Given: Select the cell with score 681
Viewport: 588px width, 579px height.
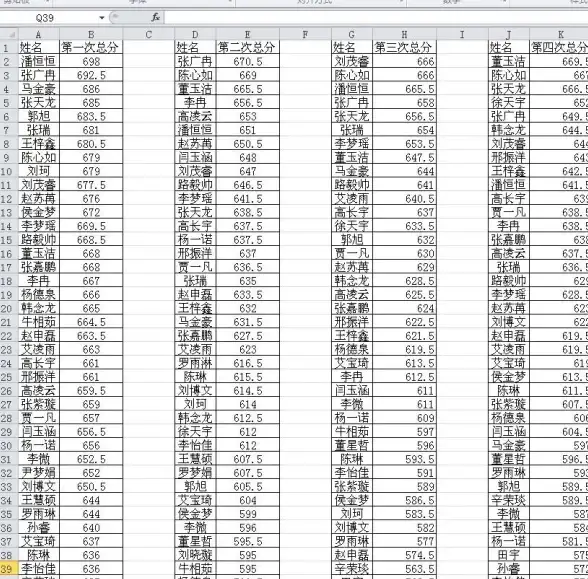Looking at the screenshot, I should point(91,130).
